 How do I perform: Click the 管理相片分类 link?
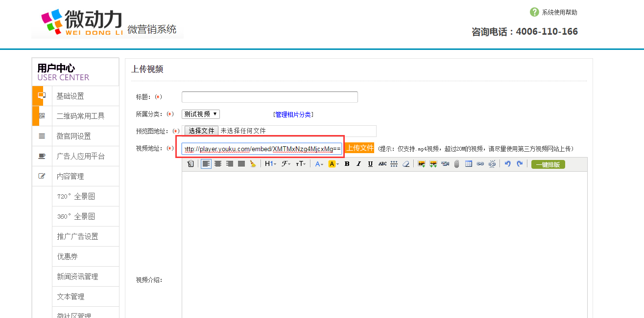pos(293,114)
